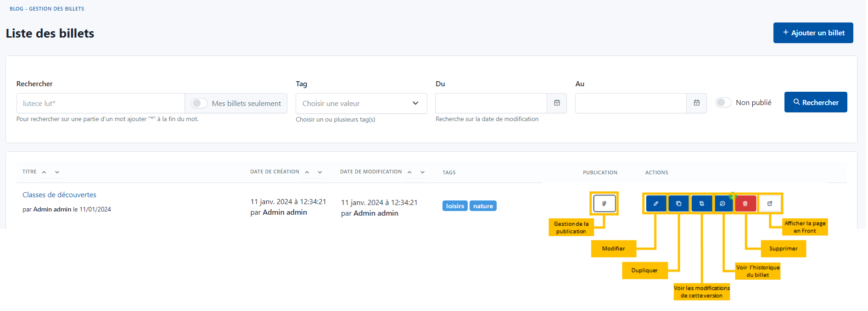Image resolution: width=868 pixels, height=311 pixels.
Task: Click the Dupliquer copy icon
Action: [678, 204]
